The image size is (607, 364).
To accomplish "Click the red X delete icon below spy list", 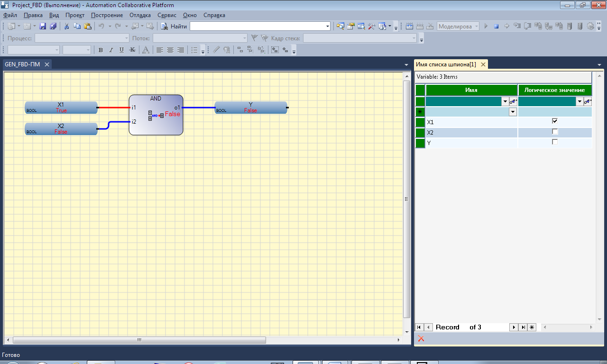I will coord(421,338).
